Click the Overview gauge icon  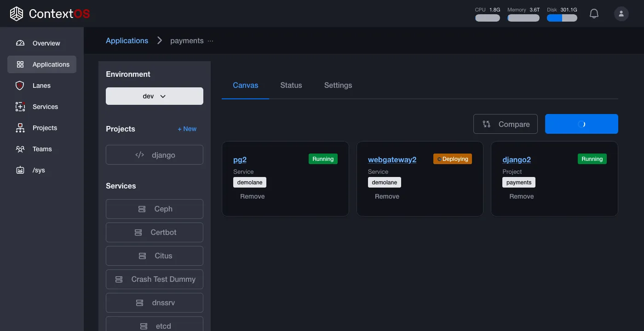20,43
